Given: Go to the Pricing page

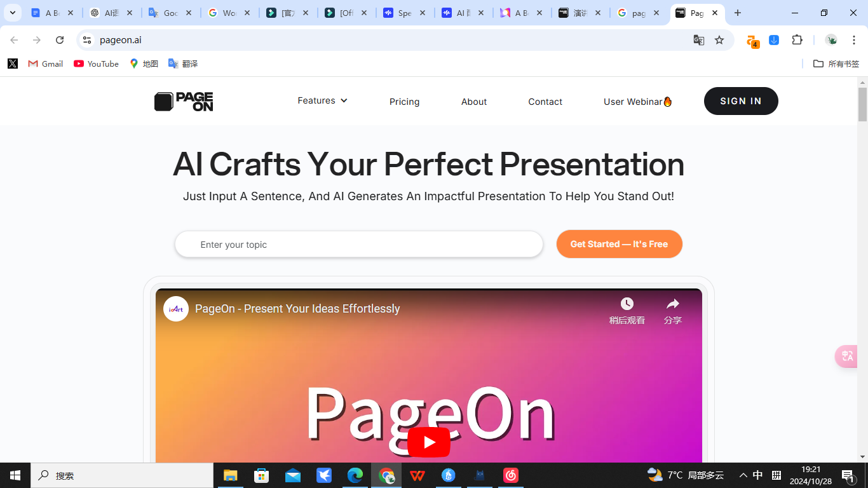Looking at the screenshot, I should (405, 102).
